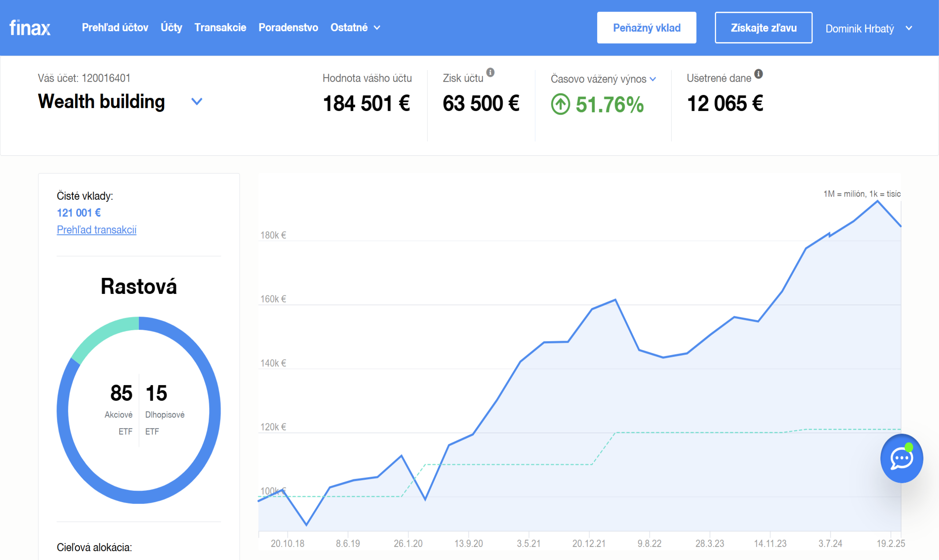The height and width of the screenshot is (560, 939).
Task: Open the Časovo vážený výnos dropdown
Action: click(653, 79)
